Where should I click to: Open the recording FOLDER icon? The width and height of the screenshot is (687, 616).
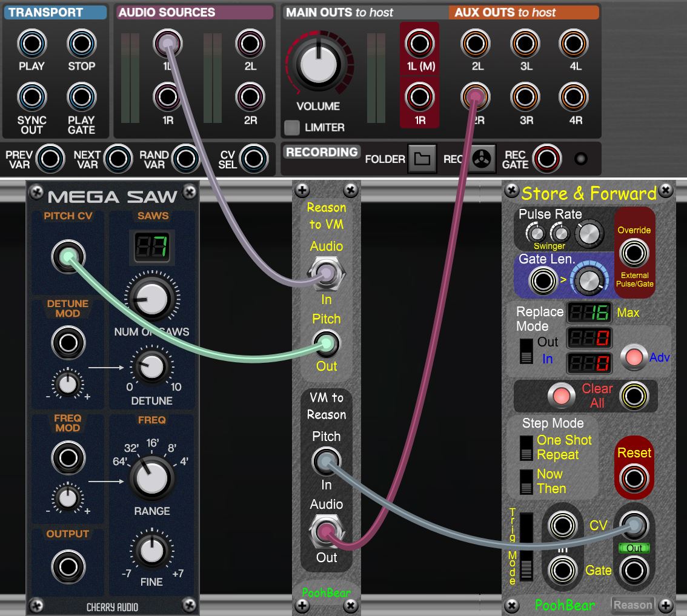click(x=422, y=159)
